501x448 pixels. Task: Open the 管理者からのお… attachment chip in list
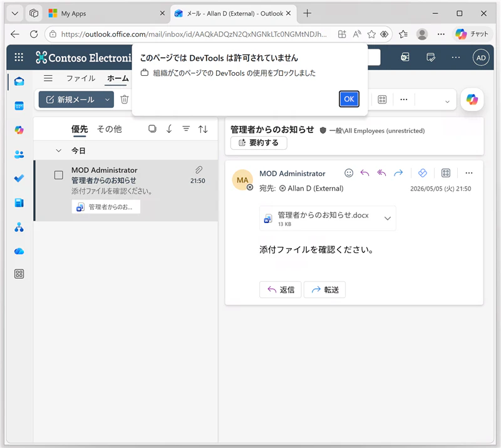tap(106, 207)
